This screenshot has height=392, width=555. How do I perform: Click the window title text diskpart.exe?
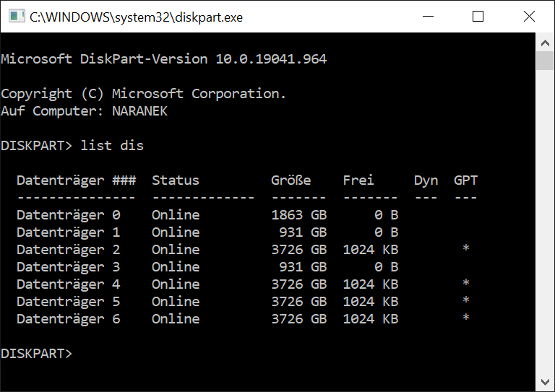(x=137, y=17)
